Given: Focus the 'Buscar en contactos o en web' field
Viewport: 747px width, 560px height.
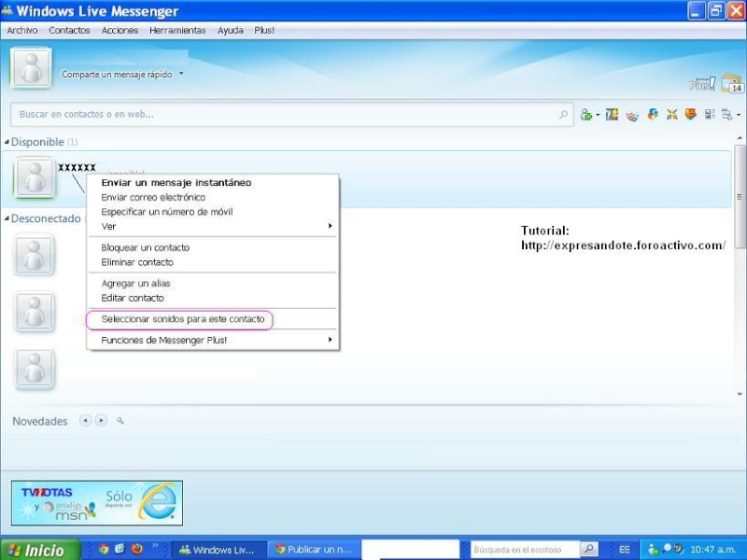Looking at the screenshot, I should [x=291, y=114].
